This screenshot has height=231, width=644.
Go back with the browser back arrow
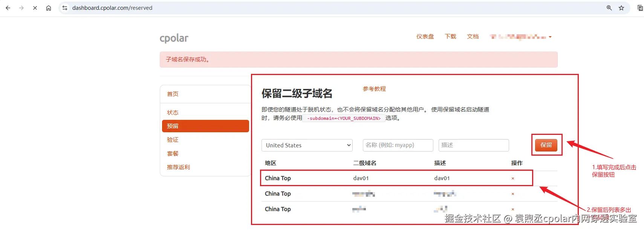click(x=8, y=8)
